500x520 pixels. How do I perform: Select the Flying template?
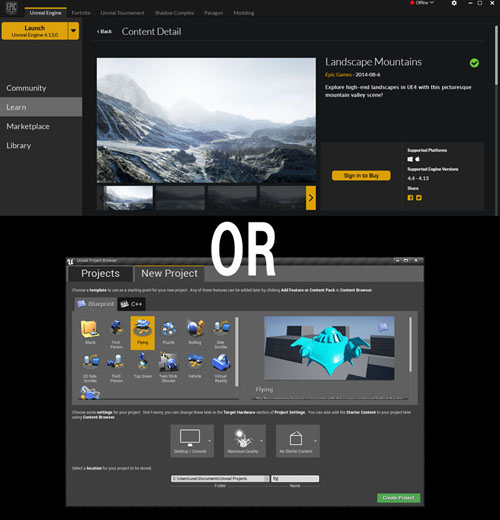pos(143,333)
